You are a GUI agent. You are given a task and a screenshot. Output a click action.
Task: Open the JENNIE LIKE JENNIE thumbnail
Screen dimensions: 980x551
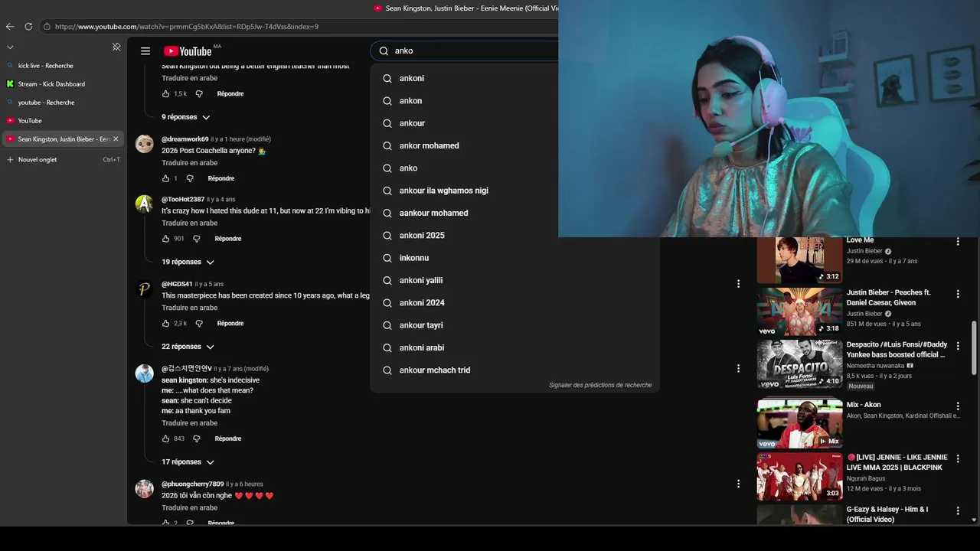(x=799, y=477)
